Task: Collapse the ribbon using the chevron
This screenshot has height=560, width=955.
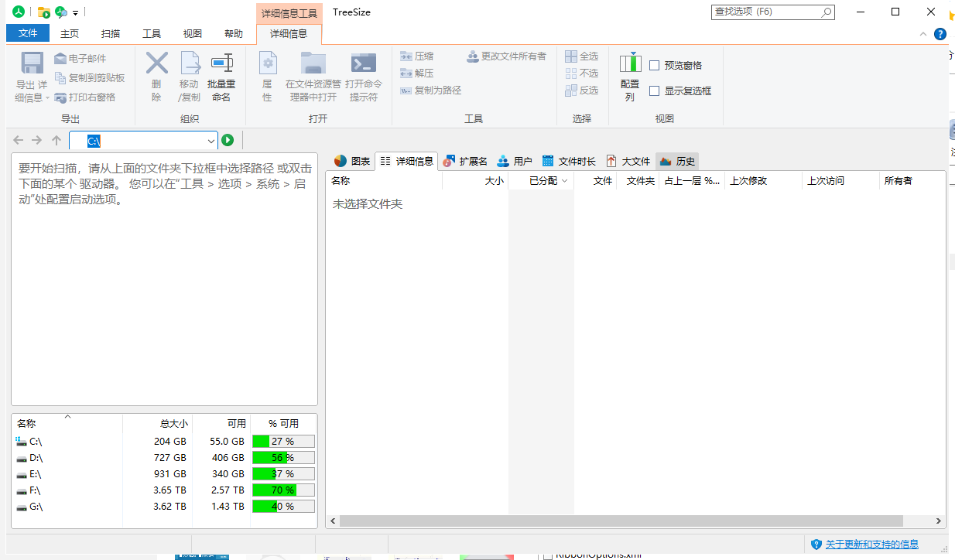Action: tap(923, 34)
